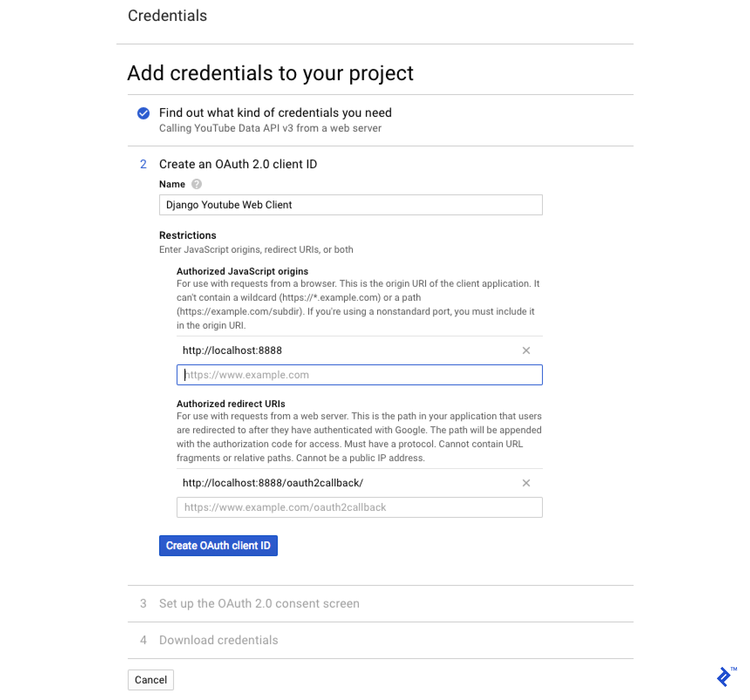Click the Credentials page title

[167, 16]
